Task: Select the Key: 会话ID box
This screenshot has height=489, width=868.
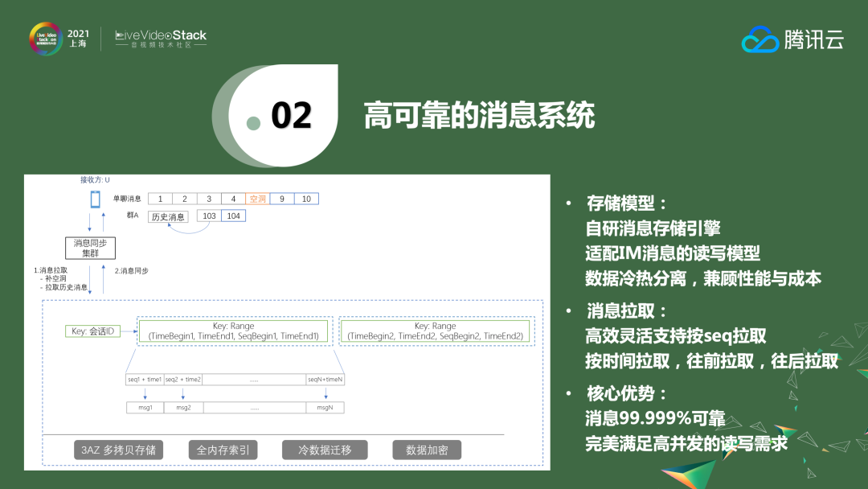Action: pos(93,331)
